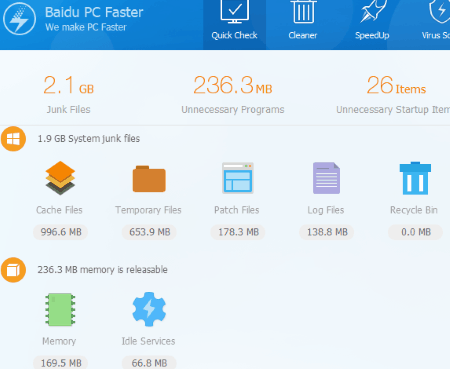Click the '236.3 MB memory is releasable' heading
The width and height of the screenshot is (450, 369).
point(102,270)
